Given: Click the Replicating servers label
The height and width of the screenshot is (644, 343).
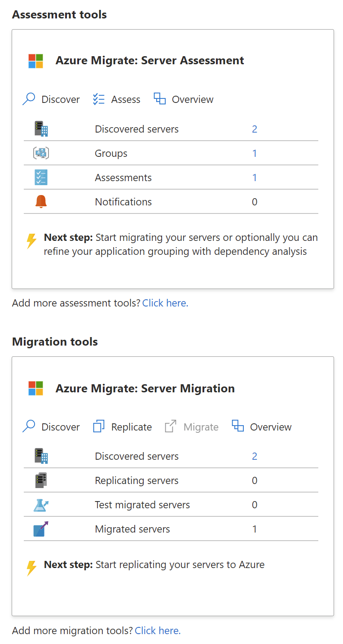Looking at the screenshot, I should point(137,481).
